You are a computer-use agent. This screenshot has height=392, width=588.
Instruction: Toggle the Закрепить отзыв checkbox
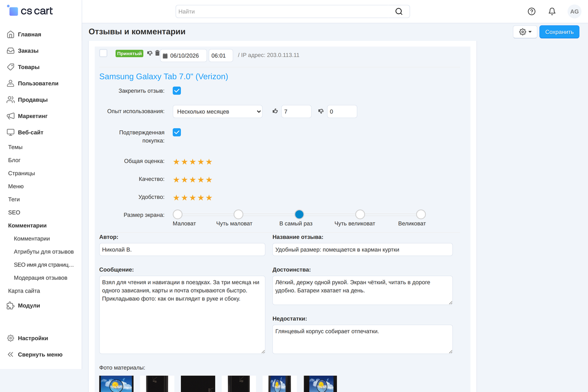(177, 91)
